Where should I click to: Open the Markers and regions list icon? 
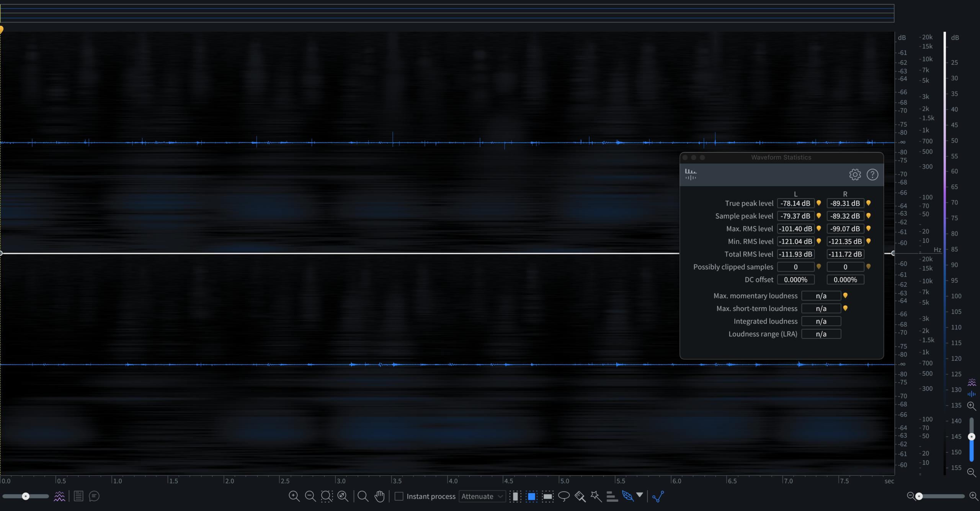coord(78,496)
